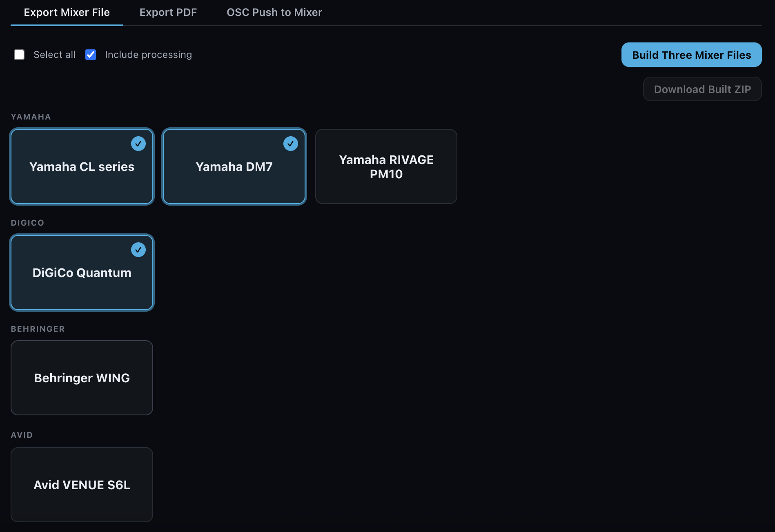The height and width of the screenshot is (532, 775).
Task: Deselect the Yamaha DM7 card
Action: pyautogui.click(x=234, y=166)
